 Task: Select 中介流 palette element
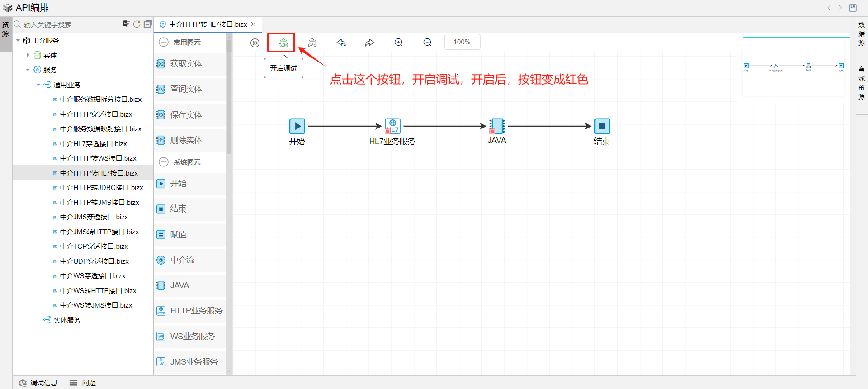point(190,260)
